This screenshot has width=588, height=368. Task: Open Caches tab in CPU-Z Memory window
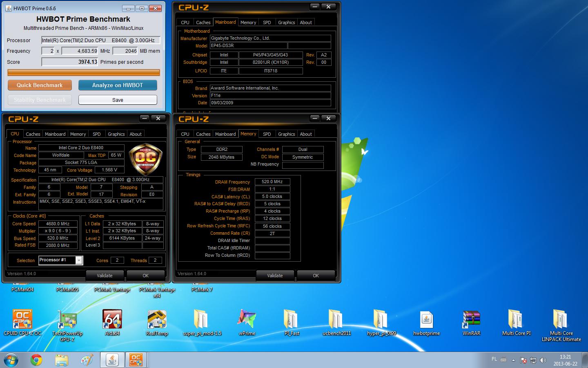pos(203,134)
